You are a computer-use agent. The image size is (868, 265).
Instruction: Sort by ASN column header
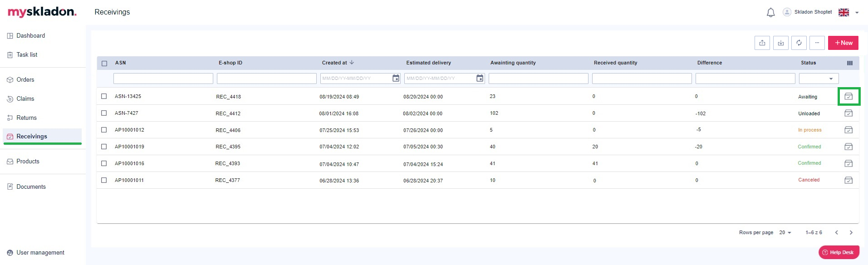(120, 63)
